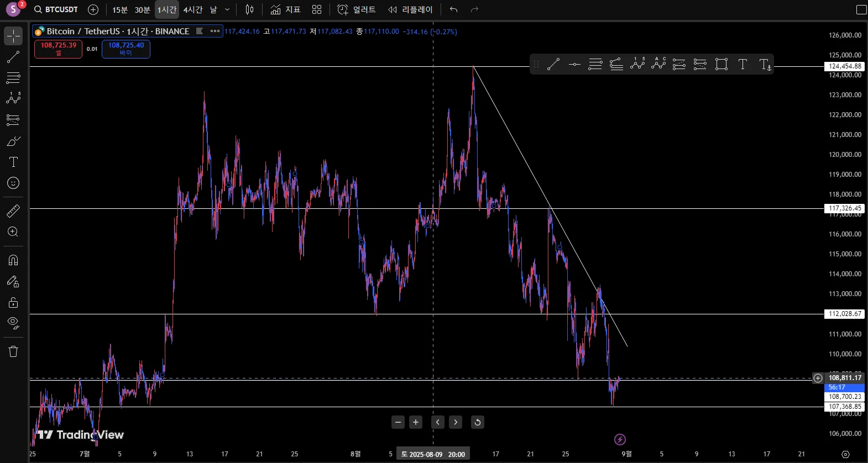Click the 117,326.45 price label
868x463 pixels.
[x=845, y=208]
